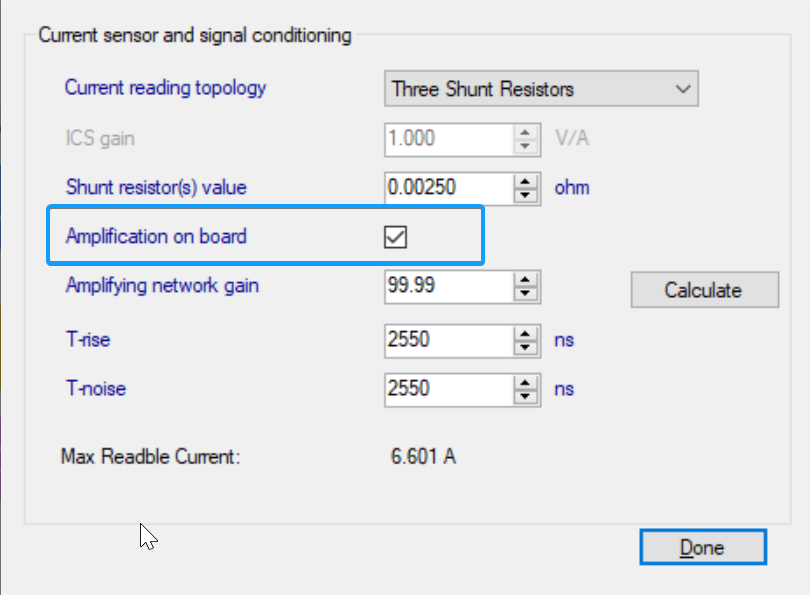Increment the Amplifying network gain spinner
Viewport: 810px width, 595px height.
click(525, 280)
